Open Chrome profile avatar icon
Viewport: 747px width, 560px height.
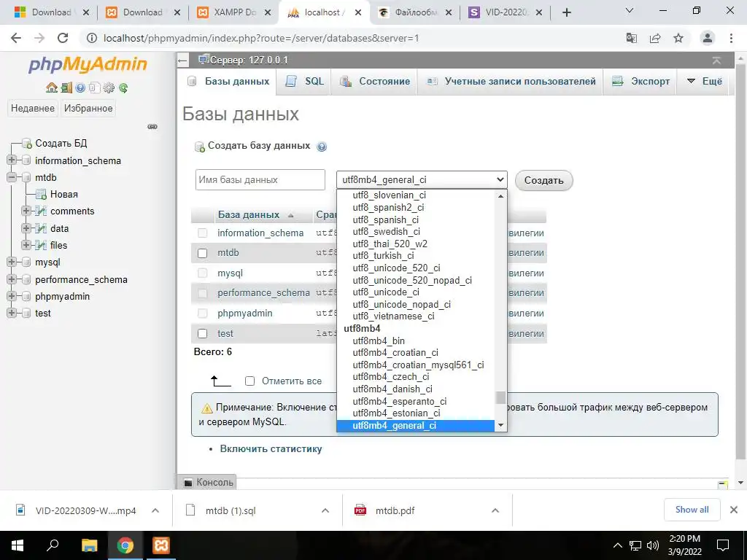tap(708, 38)
